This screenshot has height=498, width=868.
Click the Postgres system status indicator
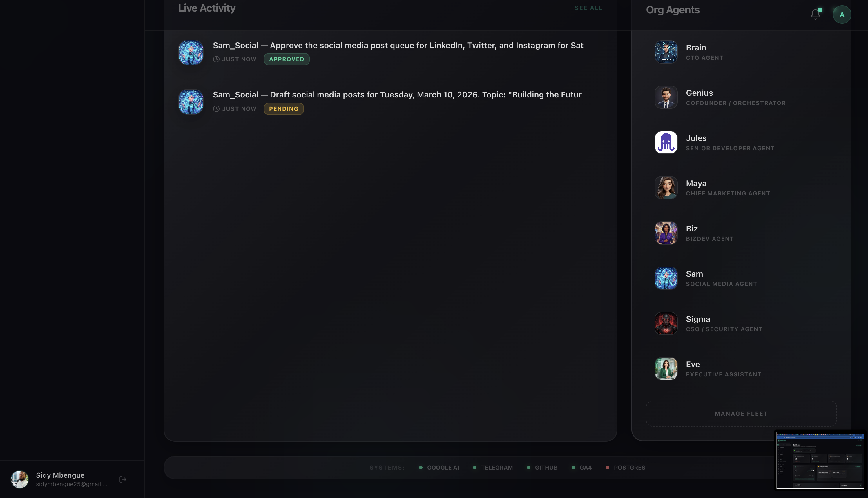626,468
